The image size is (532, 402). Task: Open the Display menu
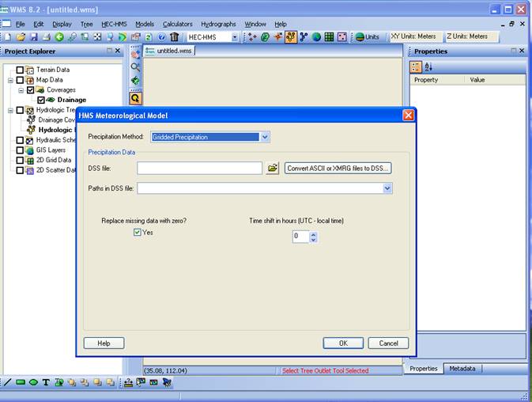[x=62, y=24]
